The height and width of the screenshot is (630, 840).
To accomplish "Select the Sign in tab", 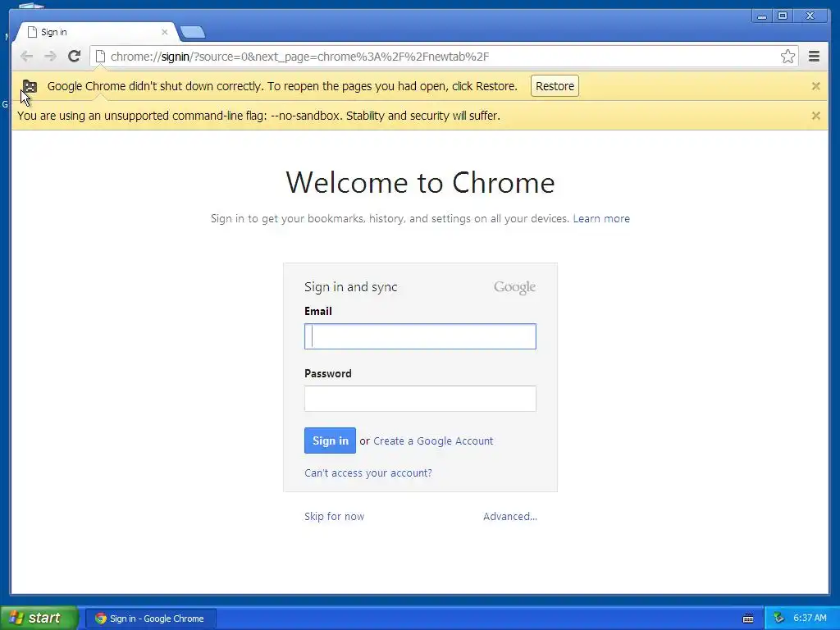I will pyautogui.click(x=97, y=32).
